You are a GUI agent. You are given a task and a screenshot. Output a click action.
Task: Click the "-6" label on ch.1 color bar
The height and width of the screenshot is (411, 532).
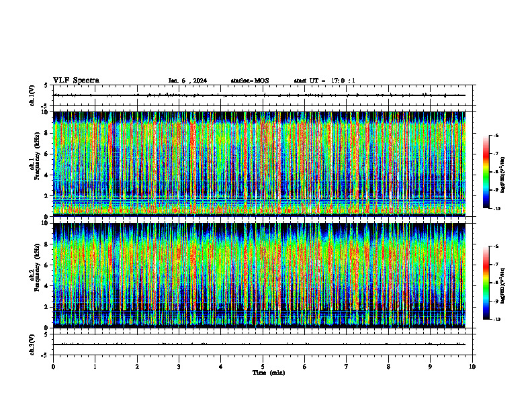[495, 136]
